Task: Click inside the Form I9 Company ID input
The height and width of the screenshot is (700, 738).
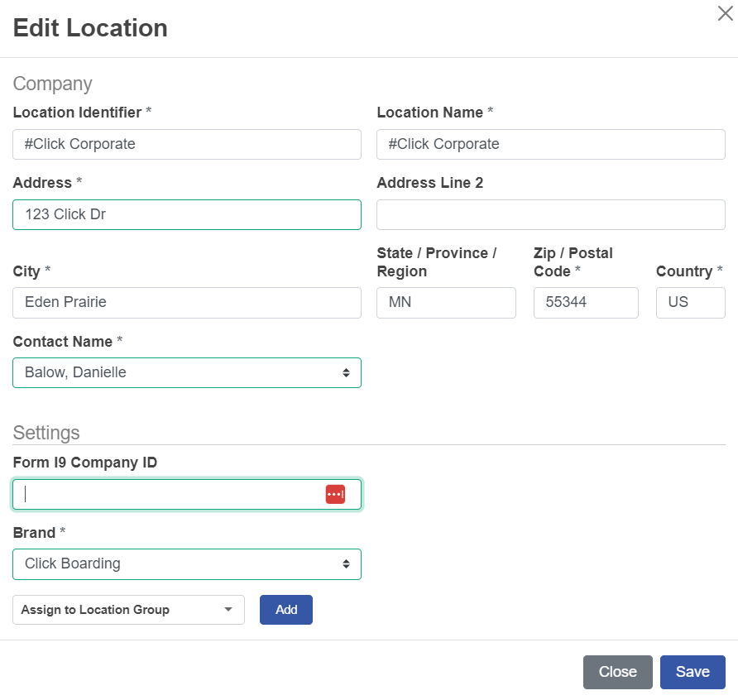Action: [165, 494]
